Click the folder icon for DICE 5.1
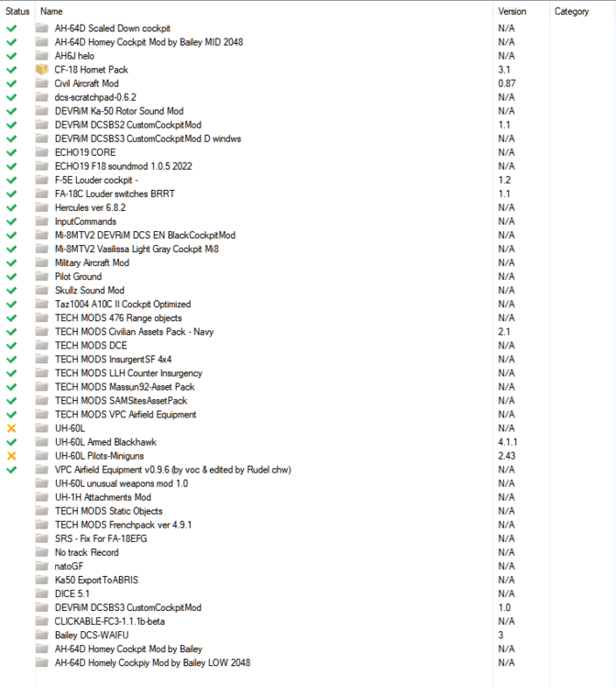Image resolution: width=616 pixels, height=688 pixels. [42, 594]
